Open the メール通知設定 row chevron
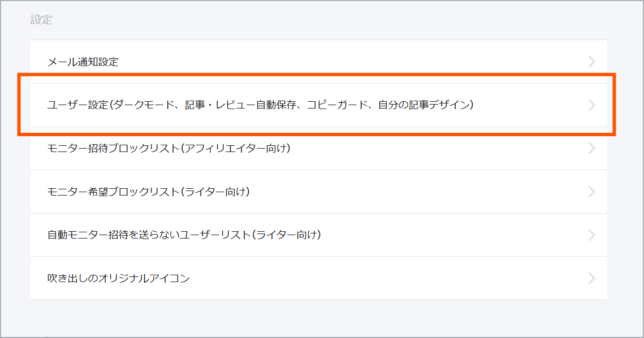This screenshot has width=644, height=338. [591, 61]
